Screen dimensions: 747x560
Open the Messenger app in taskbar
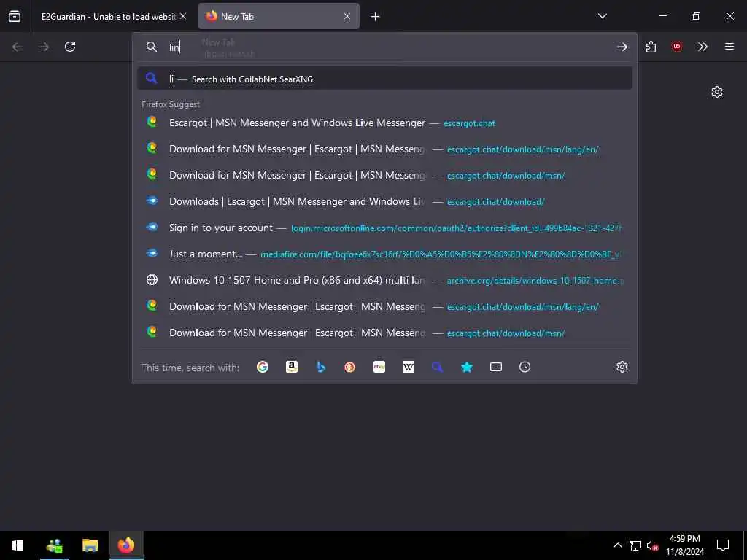point(54,545)
